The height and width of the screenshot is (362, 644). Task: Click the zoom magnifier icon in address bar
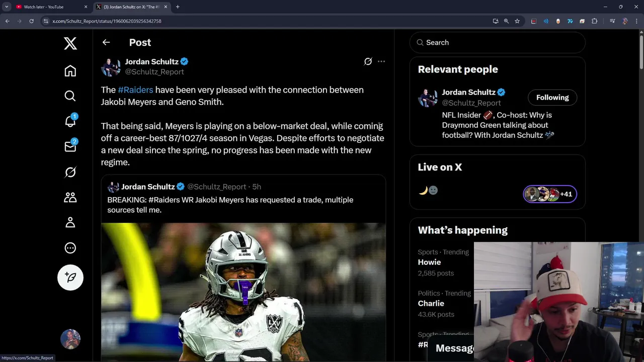coord(506,21)
